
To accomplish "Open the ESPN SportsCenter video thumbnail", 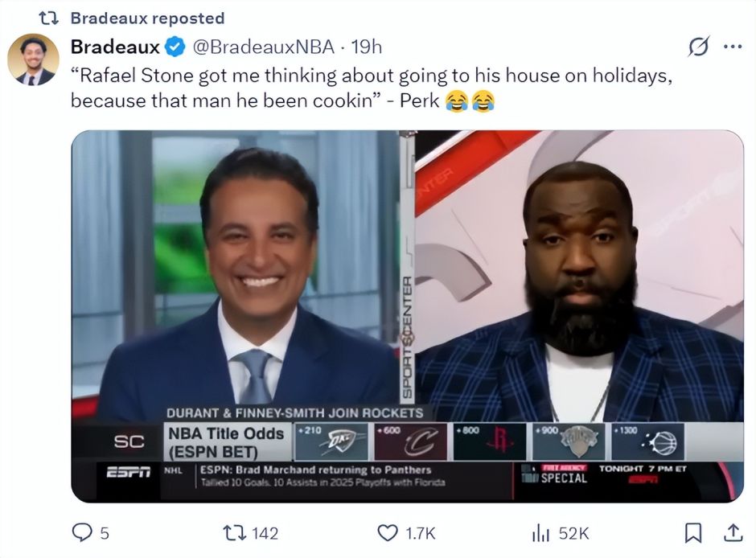I will tap(407, 316).
